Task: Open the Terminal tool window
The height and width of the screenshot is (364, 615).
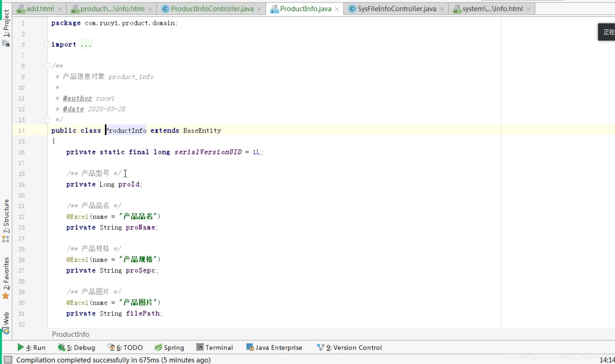Action: point(215,348)
